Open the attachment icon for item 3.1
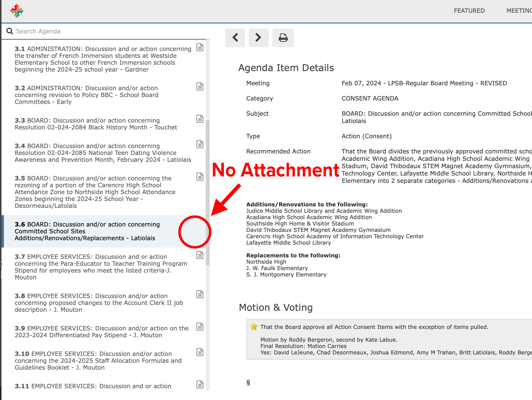 click(x=200, y=47)
